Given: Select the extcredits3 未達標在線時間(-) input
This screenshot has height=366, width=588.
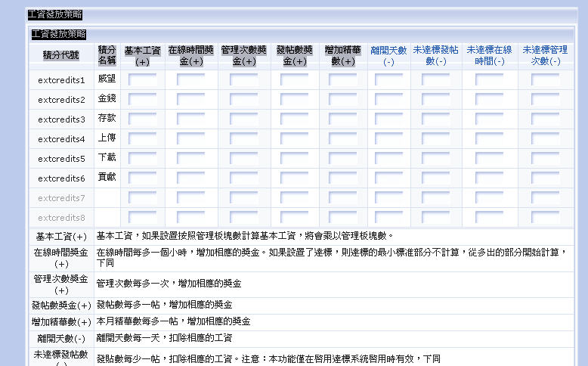Looking at the screenshot, I should click(x=490, y=119).
